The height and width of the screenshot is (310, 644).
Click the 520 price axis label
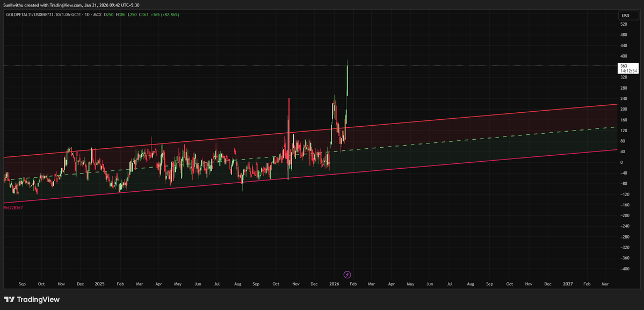point(624,24)
